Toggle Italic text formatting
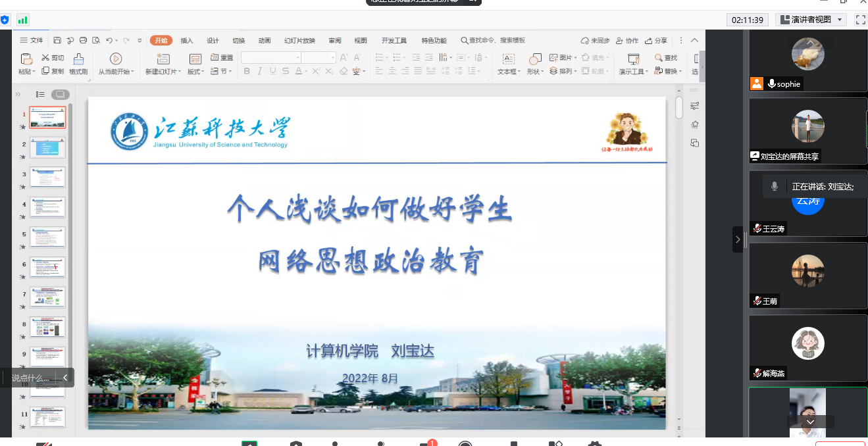The width and height of the screenshot is (868, 446). click(x=260, y=71)
